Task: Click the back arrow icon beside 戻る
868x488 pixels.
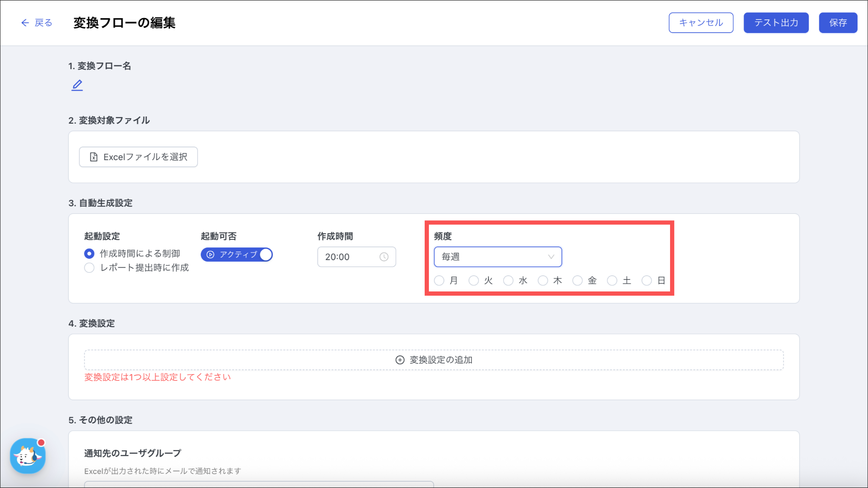Action: point(25,23)
